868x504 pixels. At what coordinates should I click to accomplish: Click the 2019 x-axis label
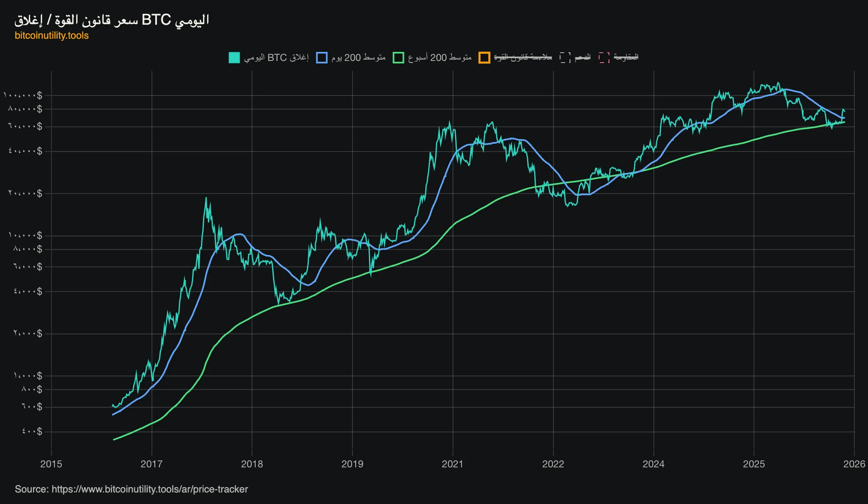(352, 464)
